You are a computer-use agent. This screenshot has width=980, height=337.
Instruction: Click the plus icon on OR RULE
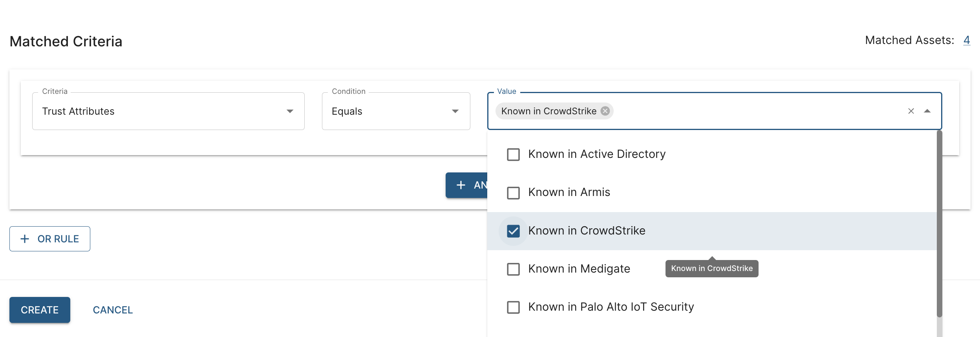pos(25,239)
